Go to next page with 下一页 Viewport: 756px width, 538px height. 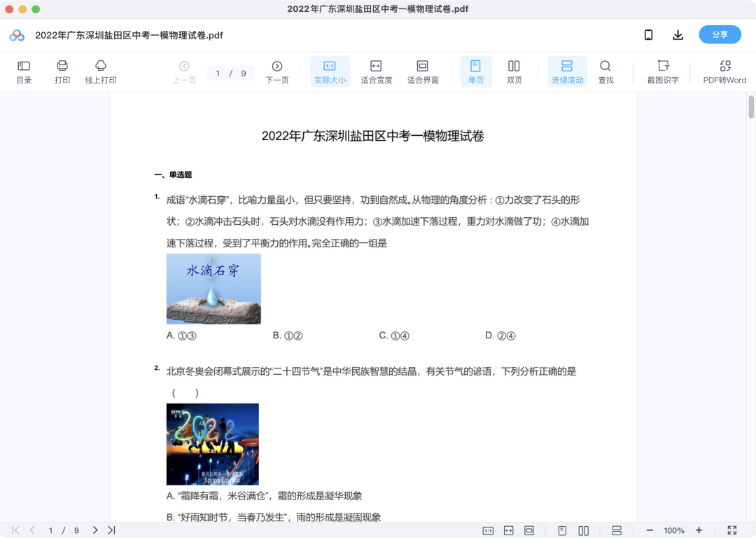277,72
